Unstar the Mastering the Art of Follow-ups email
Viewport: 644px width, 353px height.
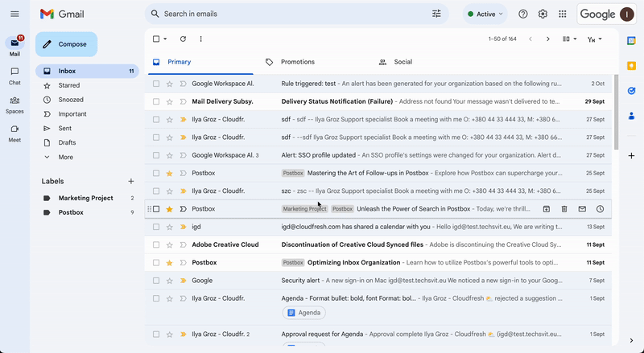pos(169,173)
